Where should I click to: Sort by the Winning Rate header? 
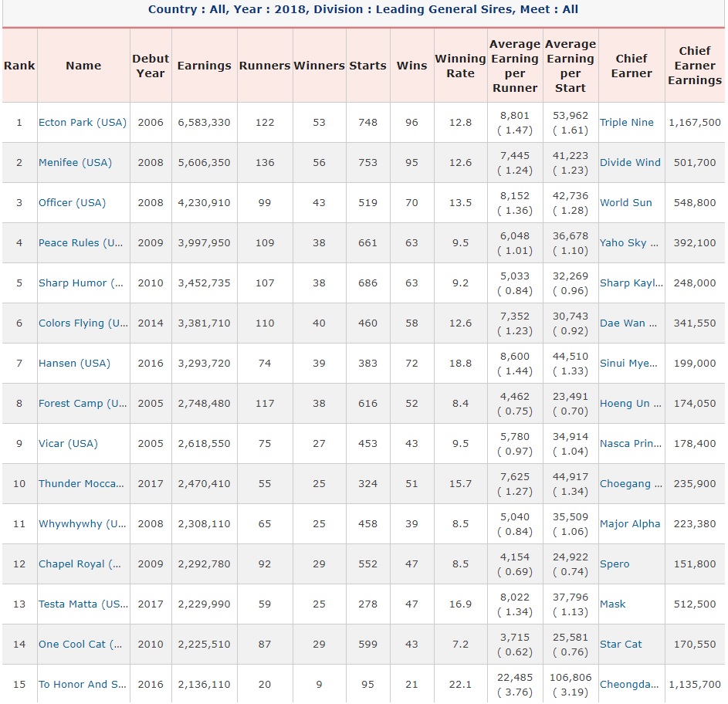point(460,66)
